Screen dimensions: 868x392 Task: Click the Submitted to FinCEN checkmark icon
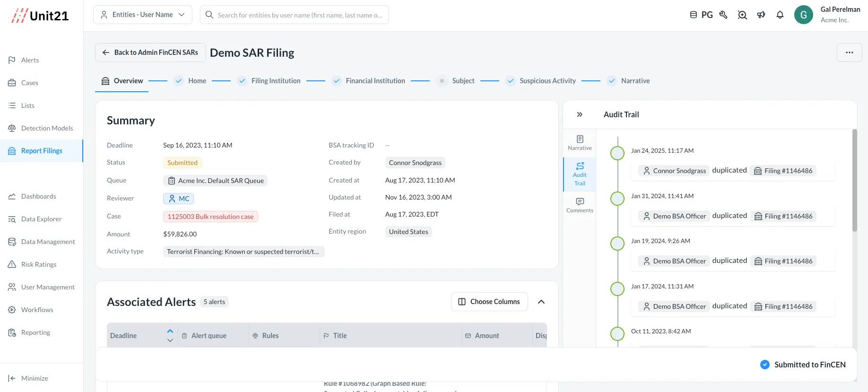coord(765,365)
